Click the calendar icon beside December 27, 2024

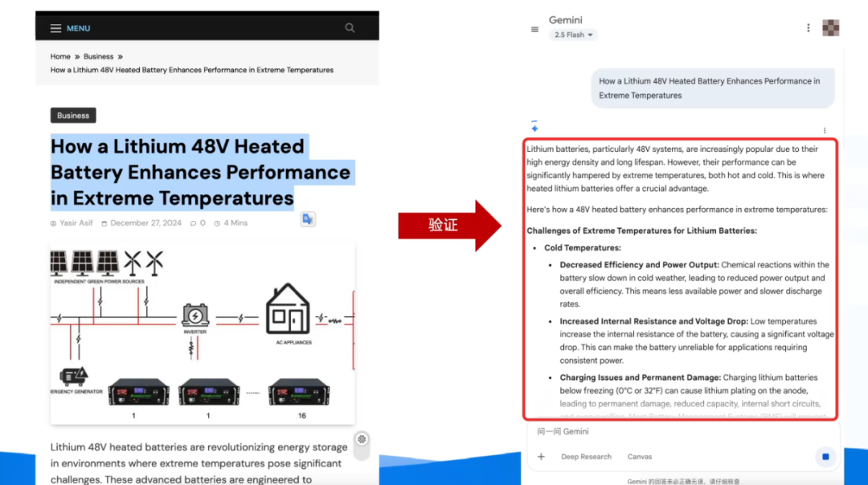[x=104, y=223]
